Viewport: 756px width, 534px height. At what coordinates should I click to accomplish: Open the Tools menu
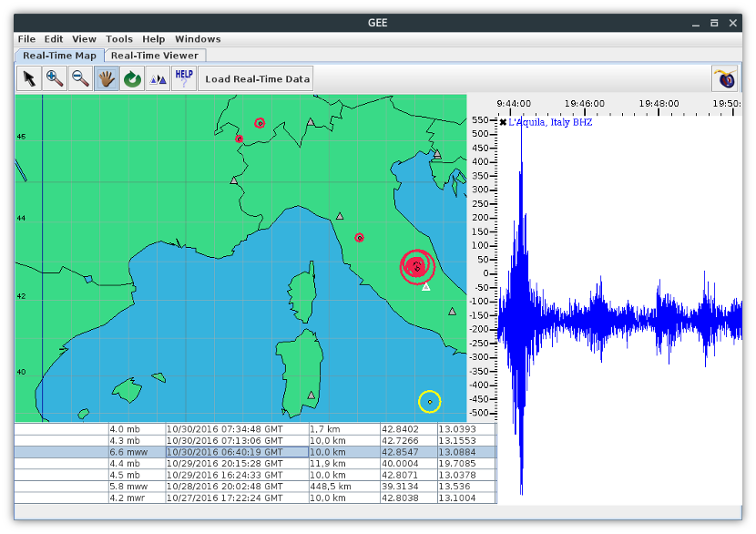point(119,39)
